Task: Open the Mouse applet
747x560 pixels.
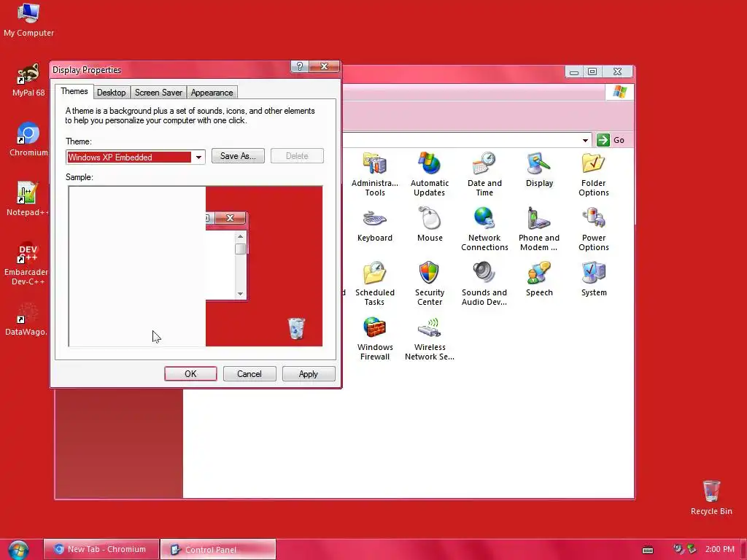Action: [x=429, y=225]
